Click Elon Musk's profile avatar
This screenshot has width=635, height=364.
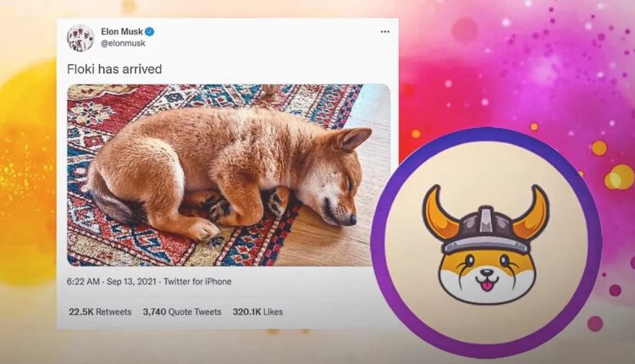80,37
